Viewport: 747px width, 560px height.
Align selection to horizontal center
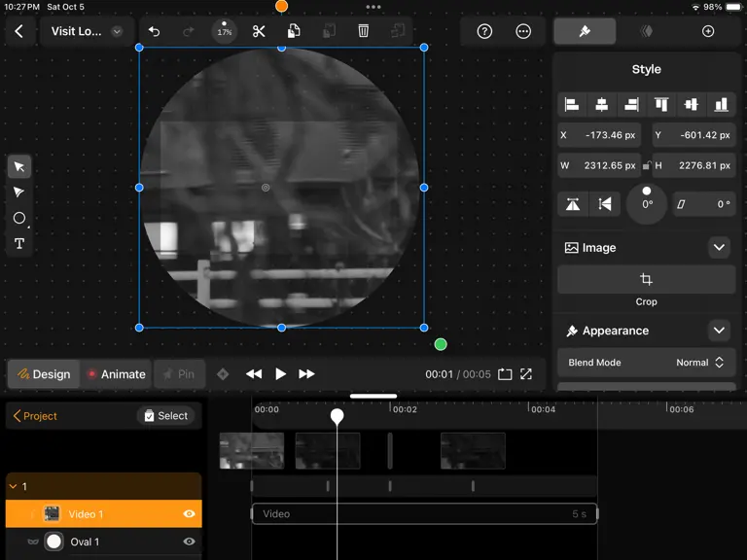tap(602, 104)
